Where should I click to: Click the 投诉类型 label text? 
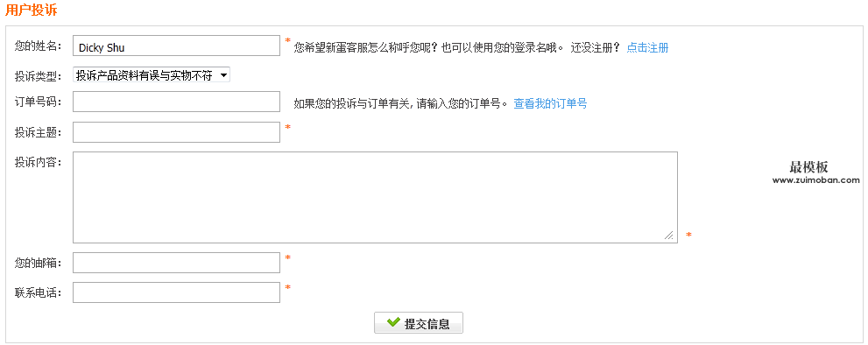[x=39, y=76]
